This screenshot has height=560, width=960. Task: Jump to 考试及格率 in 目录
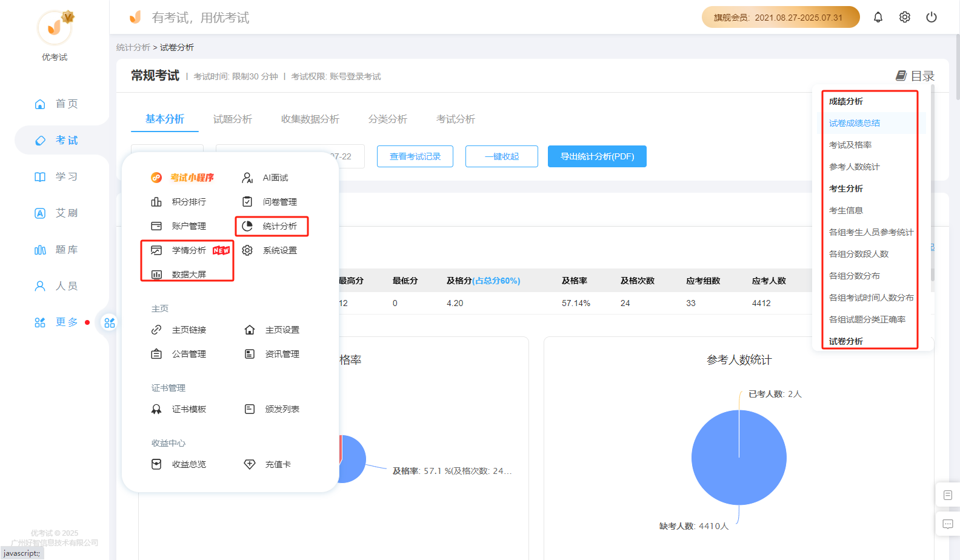point(850,145)
